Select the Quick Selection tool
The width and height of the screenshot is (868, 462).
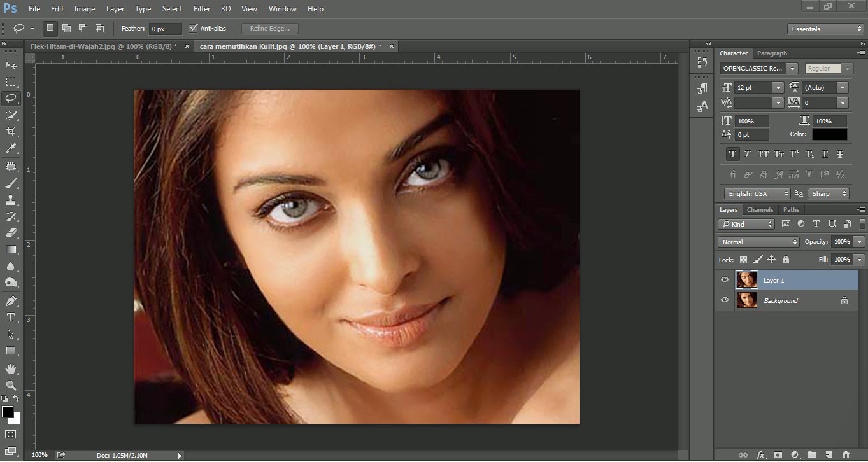tap(11, 115)
